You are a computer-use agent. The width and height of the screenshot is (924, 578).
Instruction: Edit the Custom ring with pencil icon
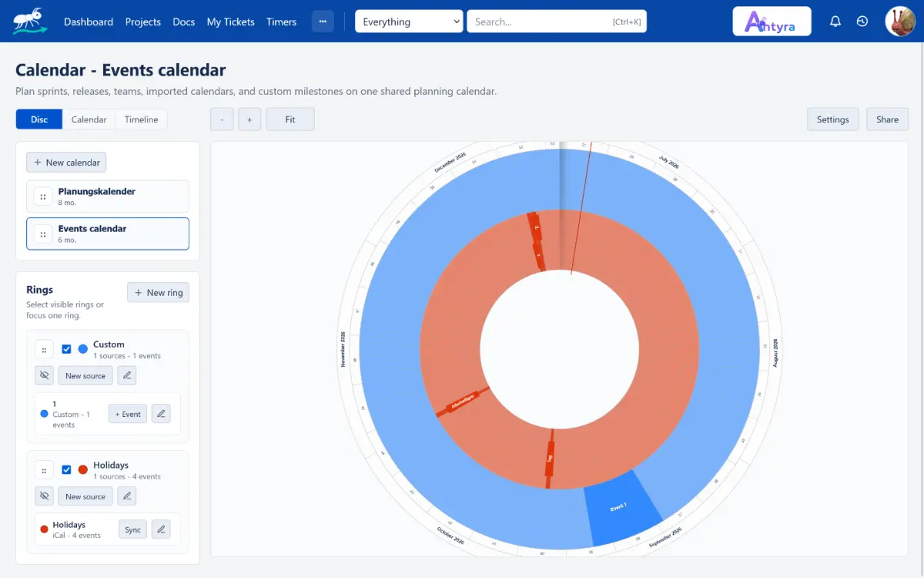(x=127, y=375)
